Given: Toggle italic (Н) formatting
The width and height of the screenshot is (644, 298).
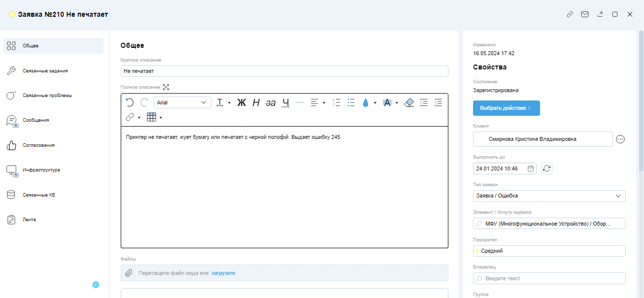Looking at the screenshot, I should point(256,102).
